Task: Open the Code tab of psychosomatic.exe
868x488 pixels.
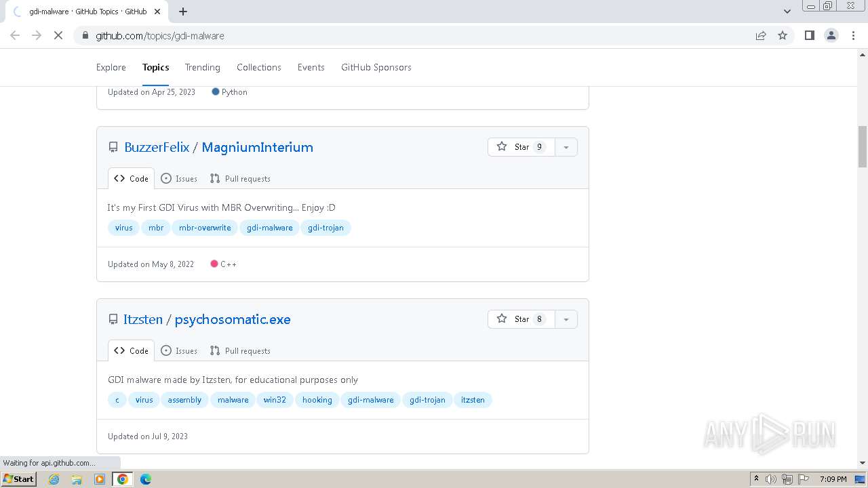Action: tap(131, 350)
